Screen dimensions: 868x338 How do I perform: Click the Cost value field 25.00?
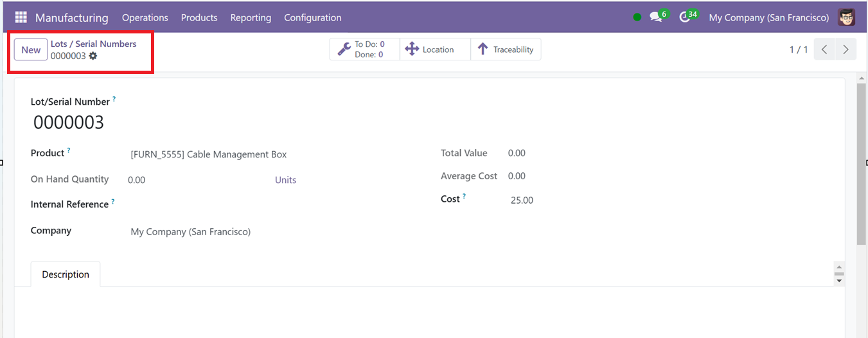(x=522, y=200)
